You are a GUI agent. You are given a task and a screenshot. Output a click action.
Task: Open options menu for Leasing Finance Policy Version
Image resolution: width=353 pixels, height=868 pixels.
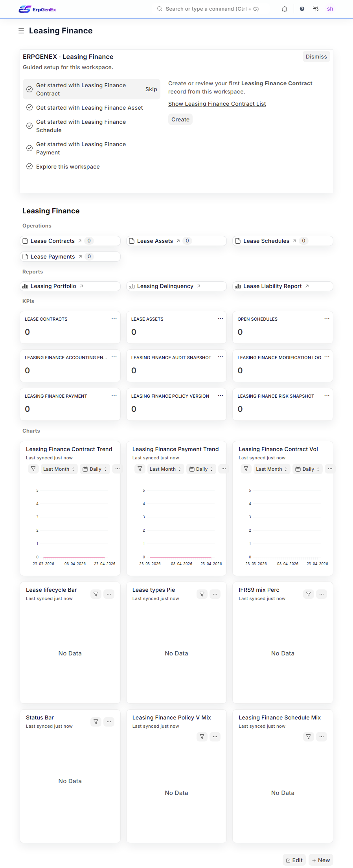tap(221, 395)
